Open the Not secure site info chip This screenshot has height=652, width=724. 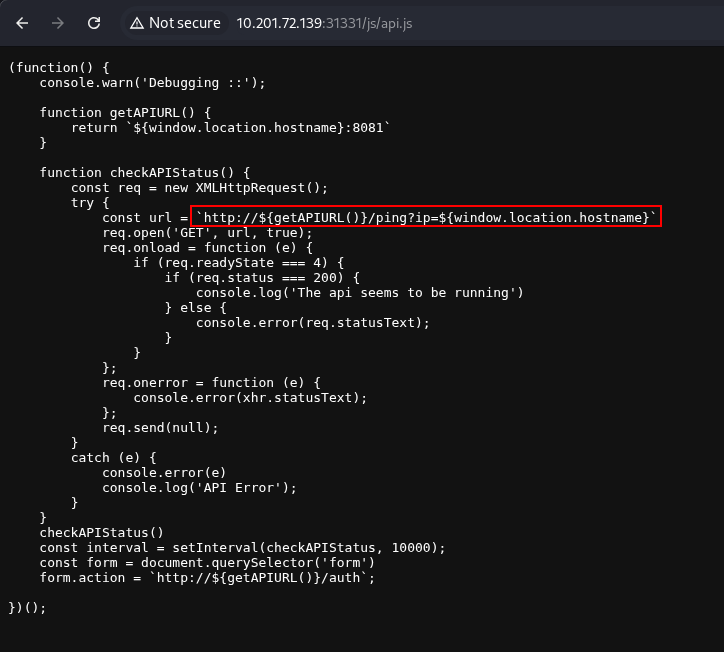click(x=174, y=22)
